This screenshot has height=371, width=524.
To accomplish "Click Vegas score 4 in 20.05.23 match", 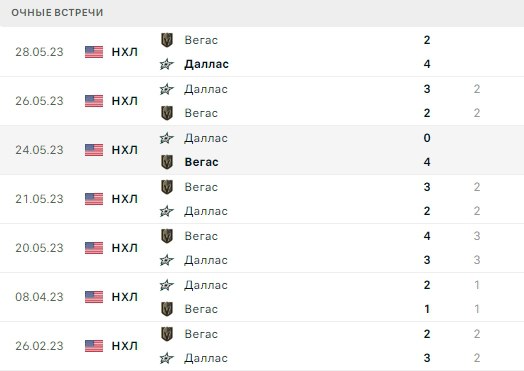I will click(x=427, y=236).
